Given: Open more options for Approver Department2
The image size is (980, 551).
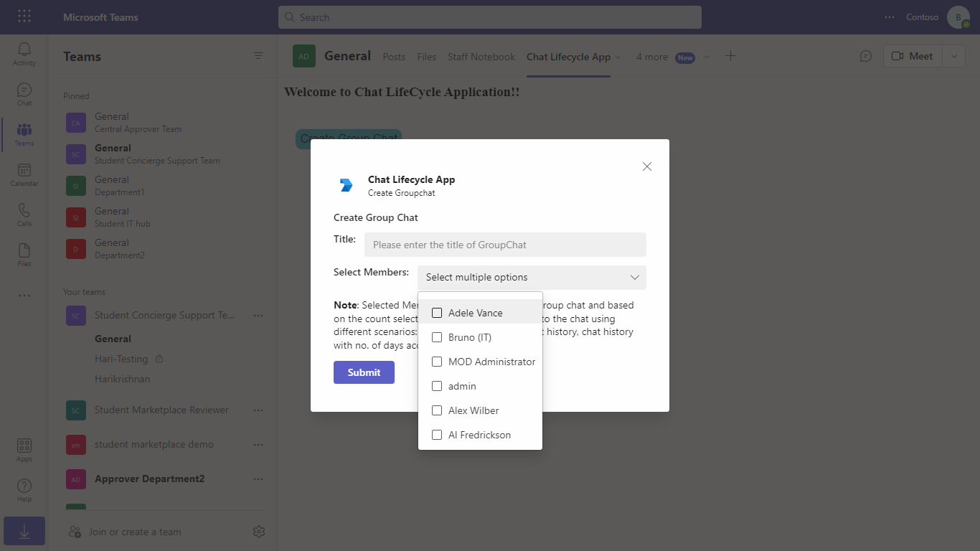Looking at the screenshot, I should click(x=258, y=479).
